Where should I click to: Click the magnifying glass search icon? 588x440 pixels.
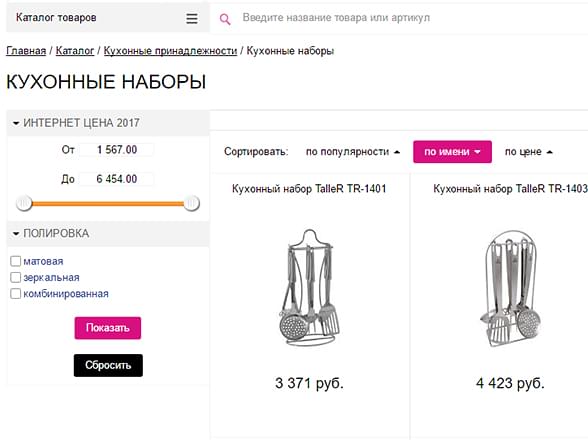coord(225,19)
